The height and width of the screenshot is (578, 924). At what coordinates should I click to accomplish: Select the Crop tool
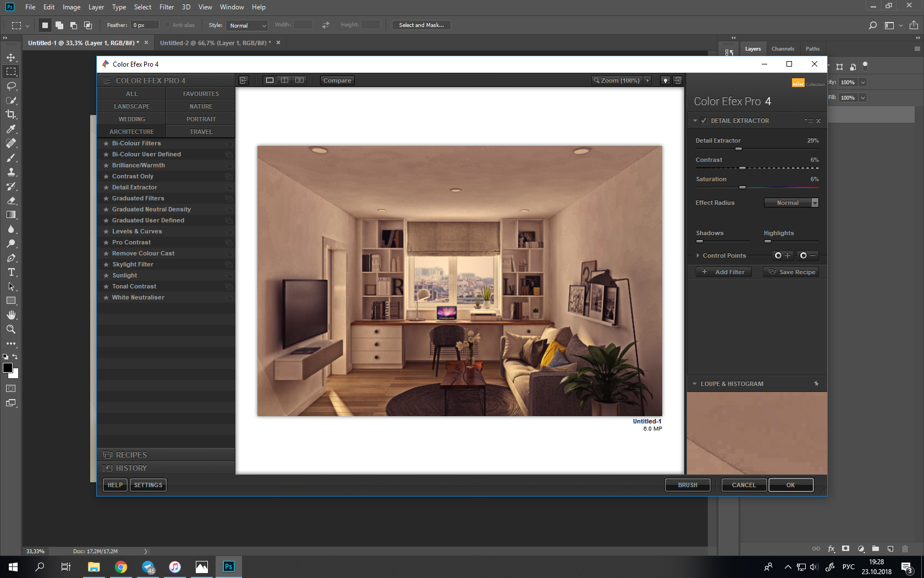coord(11,114)
